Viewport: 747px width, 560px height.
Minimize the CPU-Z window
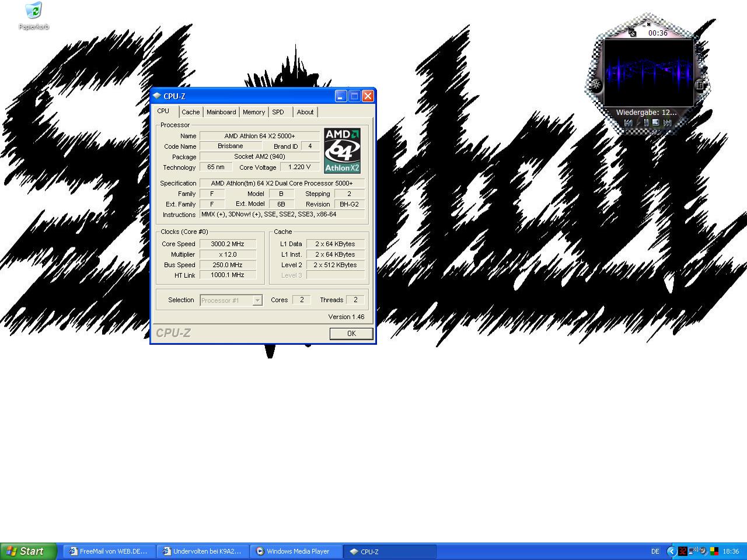pos(341,96)
